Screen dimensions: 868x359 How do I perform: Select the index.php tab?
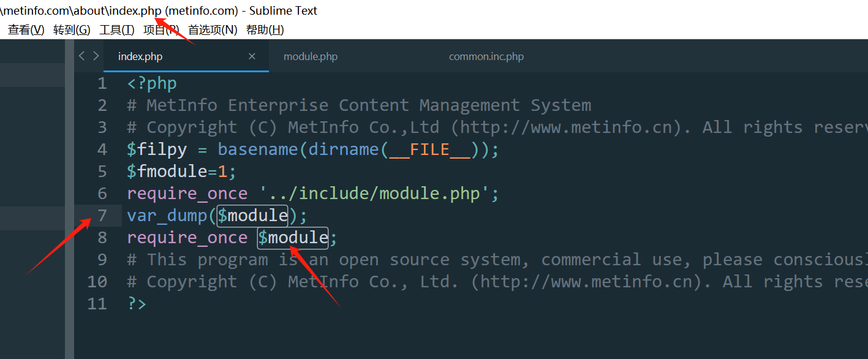click(x=140, y=56)
